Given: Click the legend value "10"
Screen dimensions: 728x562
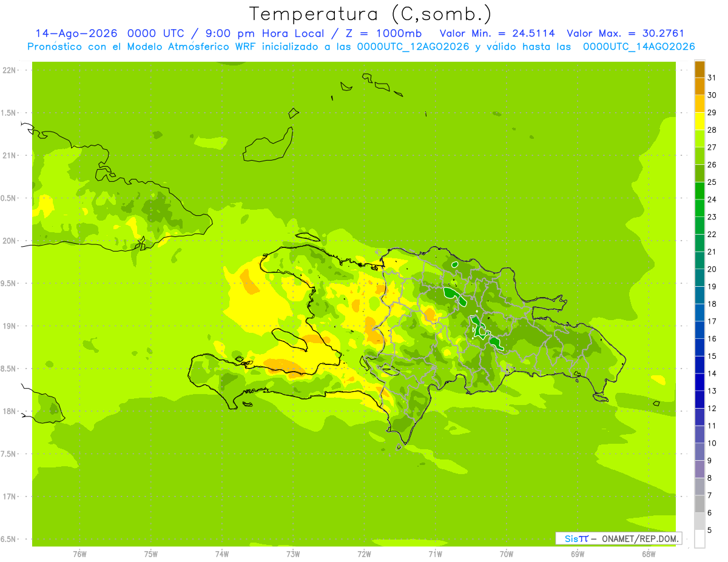Looking at the screenshot, I should coord(712,443).
